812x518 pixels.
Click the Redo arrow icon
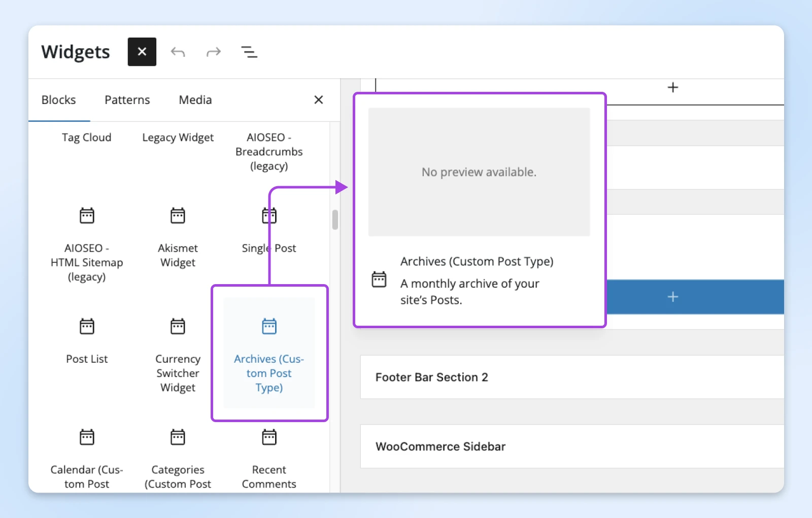click(x=214, y=52)
